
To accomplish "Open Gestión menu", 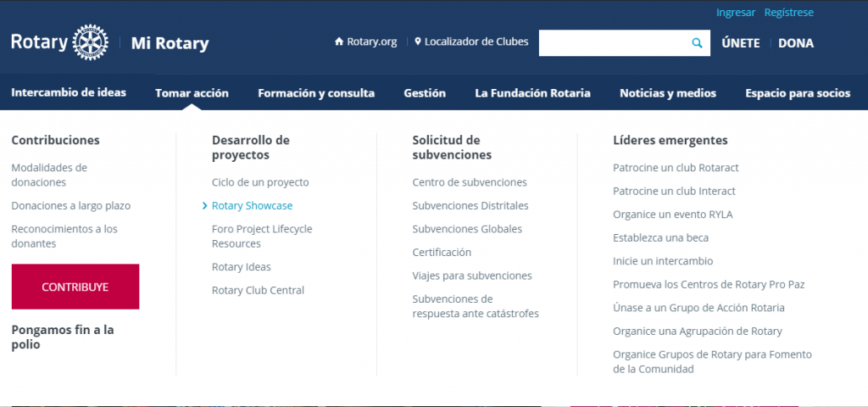I will pos(425,93).
